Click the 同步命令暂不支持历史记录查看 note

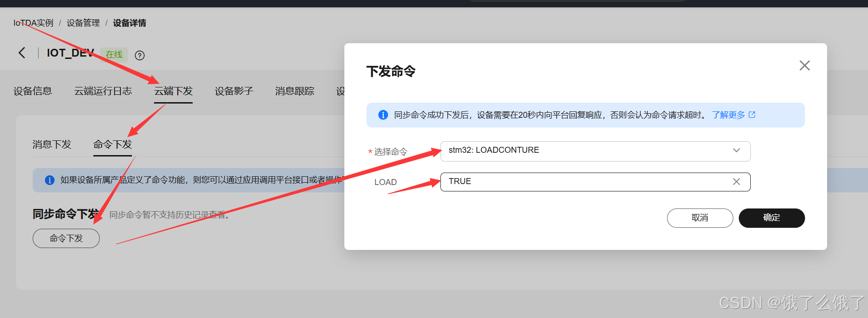point(169,215)
